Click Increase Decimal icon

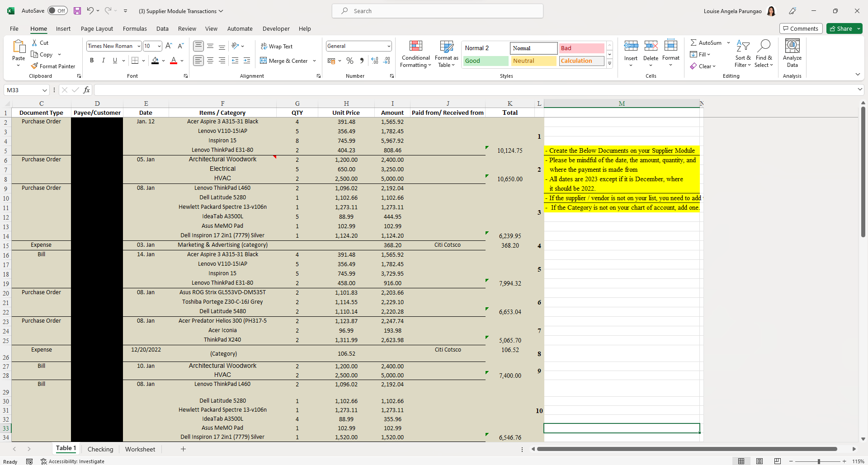(x=375, y=61)
